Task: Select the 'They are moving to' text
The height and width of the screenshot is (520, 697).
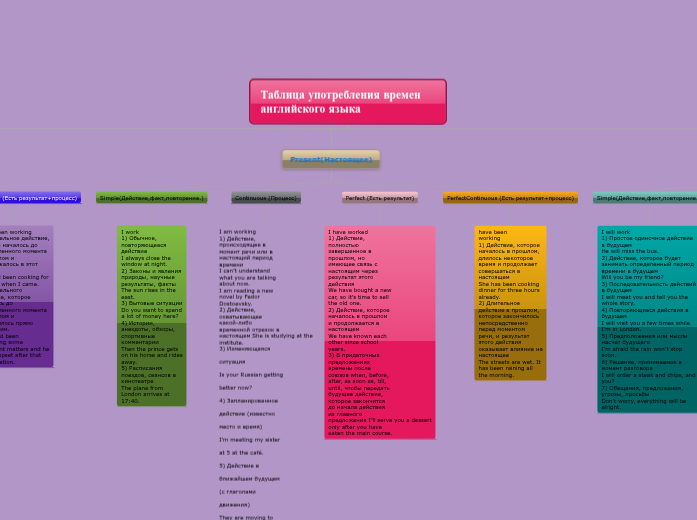Action: pos(246,516)
